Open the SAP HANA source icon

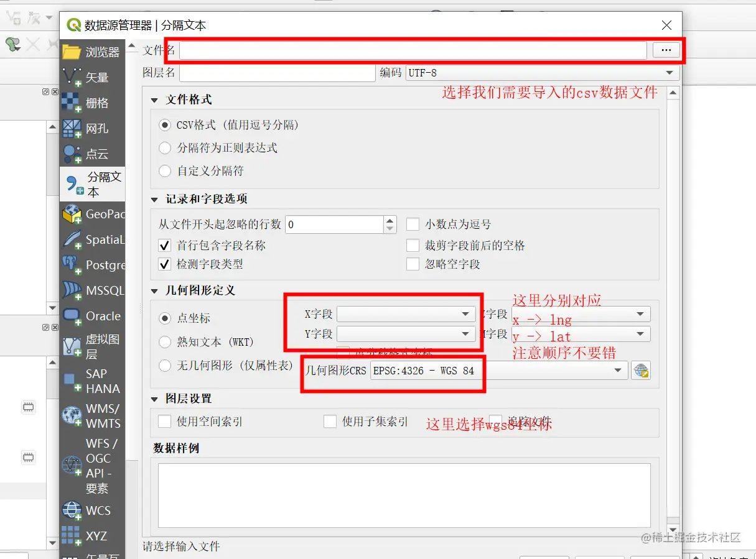(72, 381)
